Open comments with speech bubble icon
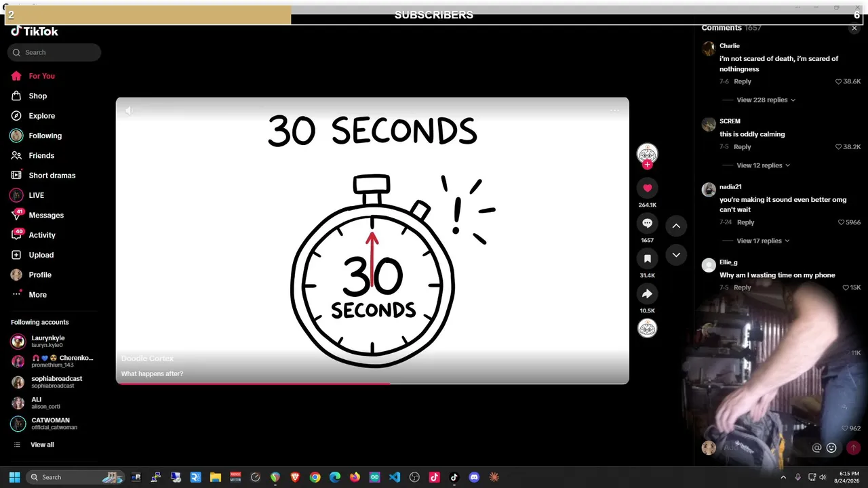Image resolution: width=868 pixels, height=488 pixels. tap(647, 223)
